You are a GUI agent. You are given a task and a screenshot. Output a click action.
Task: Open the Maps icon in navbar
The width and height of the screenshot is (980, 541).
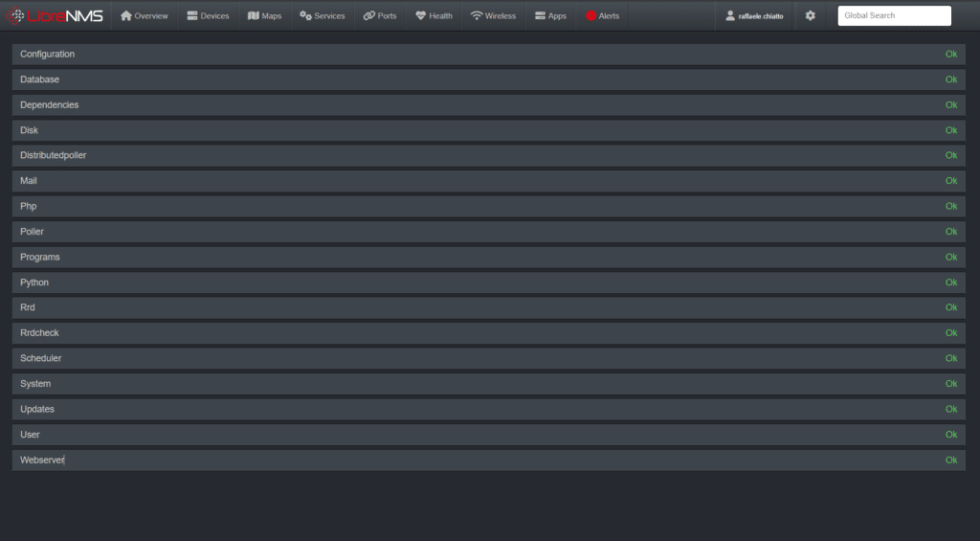254,16
